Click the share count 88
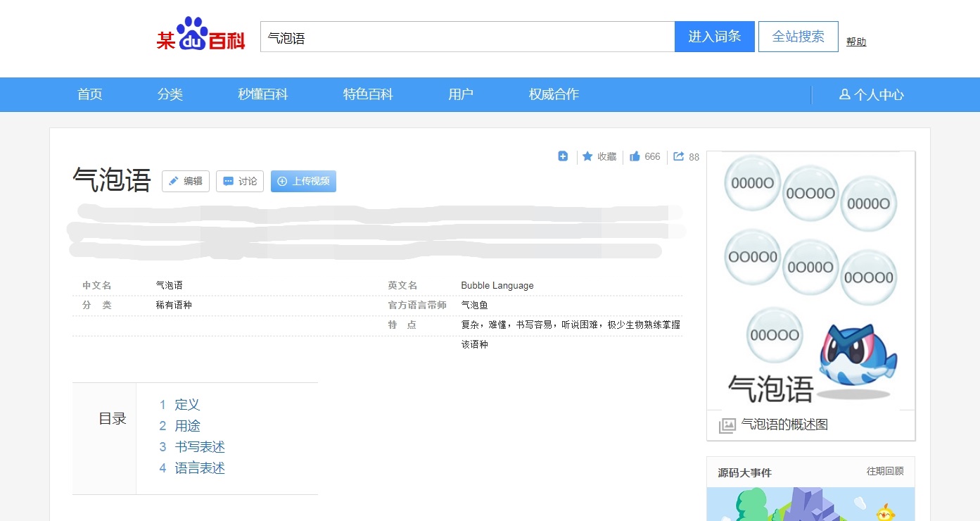The width and height of the screenshot is (980, 521). tap(694, 157)
